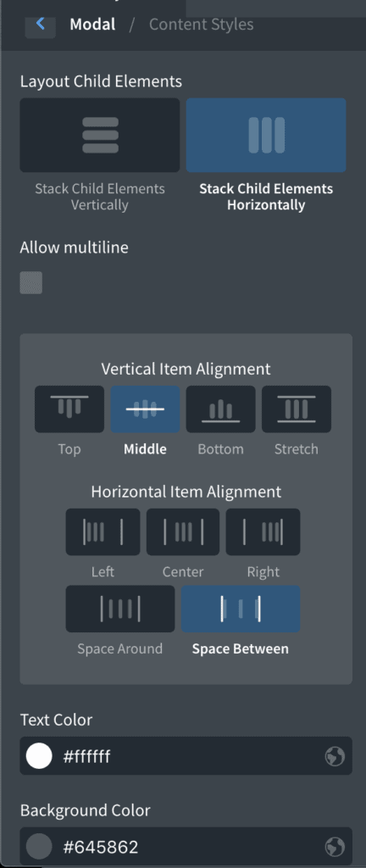The width and height of the screenshot is (366, 868).
Task: Align items Right horizontally
Action: coord(263,532)
